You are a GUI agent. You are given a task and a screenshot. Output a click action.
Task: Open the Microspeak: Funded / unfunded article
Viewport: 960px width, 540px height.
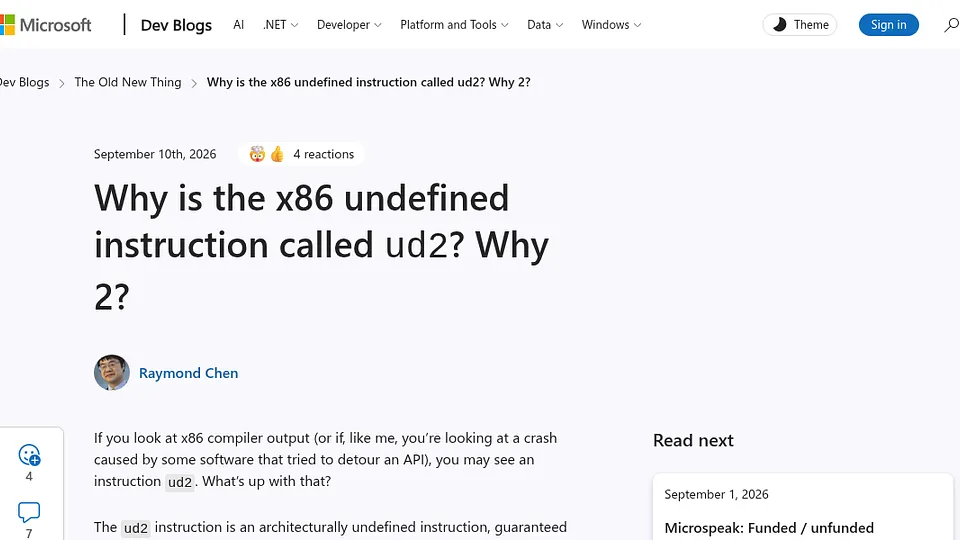tap(769, 528)
